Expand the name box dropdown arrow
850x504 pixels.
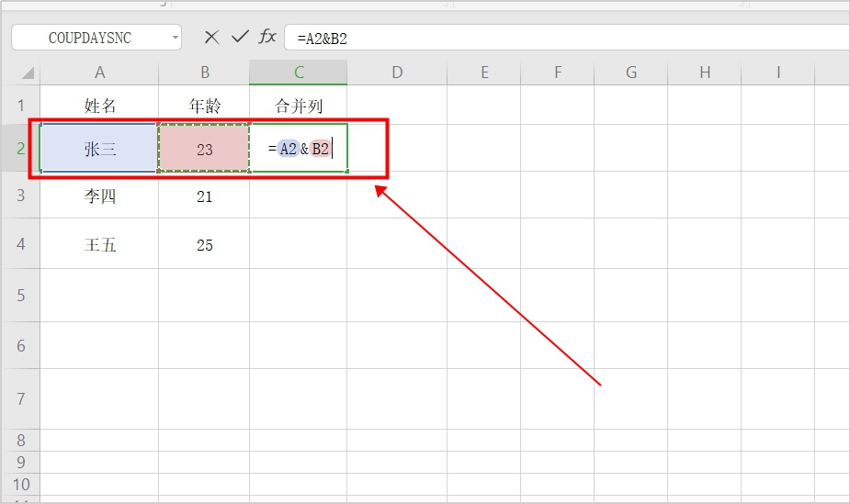click(175, 38)
